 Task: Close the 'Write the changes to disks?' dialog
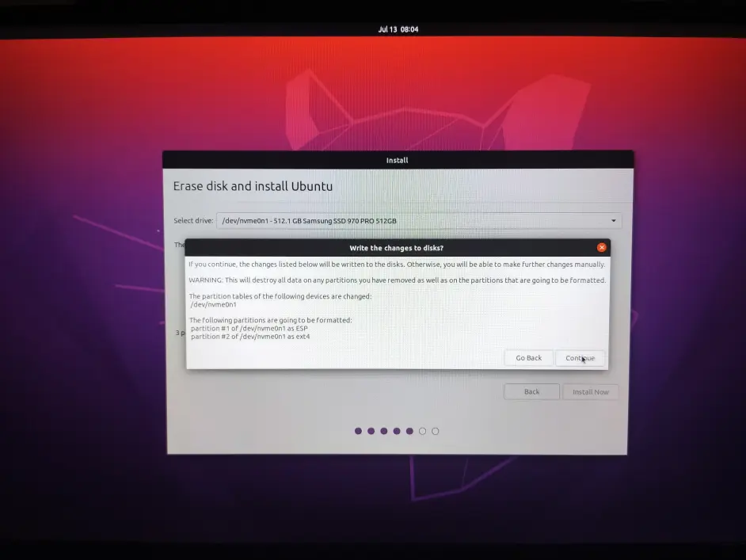601,247
